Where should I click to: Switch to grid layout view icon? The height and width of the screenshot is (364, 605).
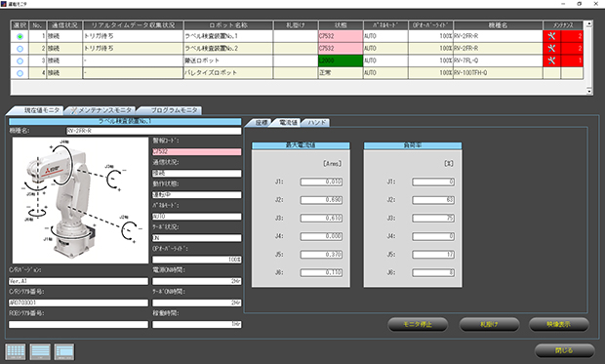16,352
